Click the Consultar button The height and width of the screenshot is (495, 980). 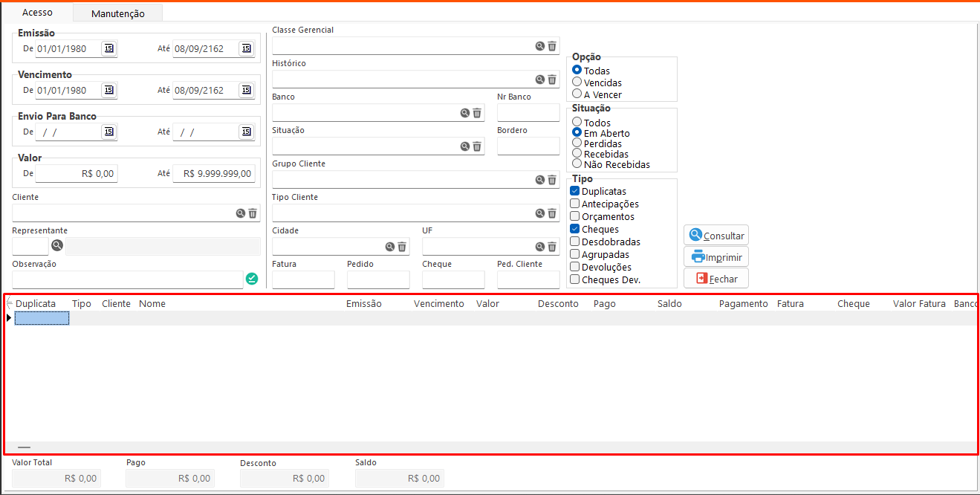point(716,235)
